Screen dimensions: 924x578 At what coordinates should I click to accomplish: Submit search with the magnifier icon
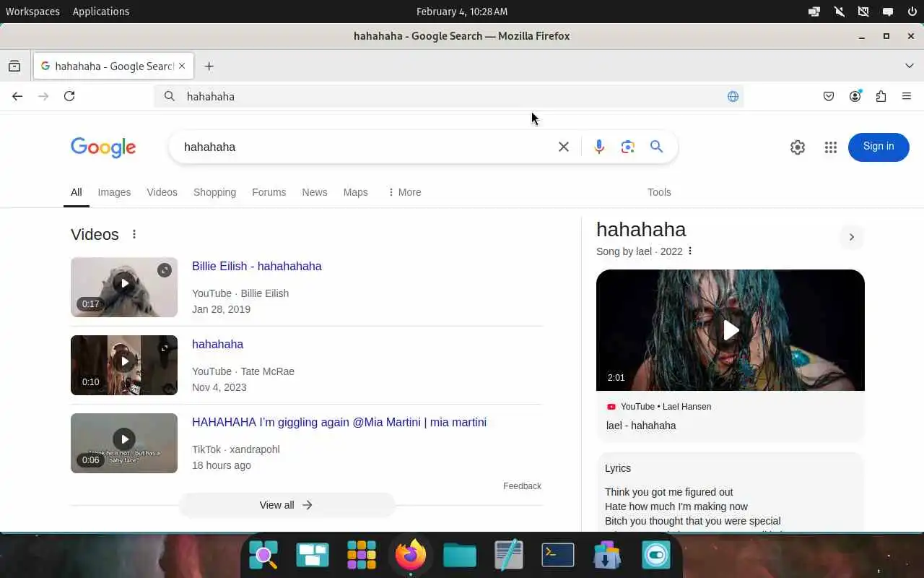[x=656, y=147]
